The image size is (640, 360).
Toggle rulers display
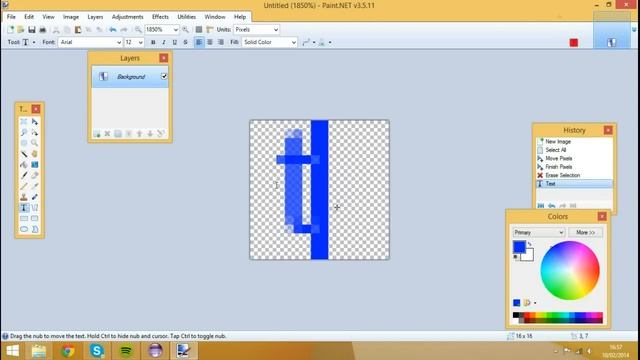tap(210, 29)
